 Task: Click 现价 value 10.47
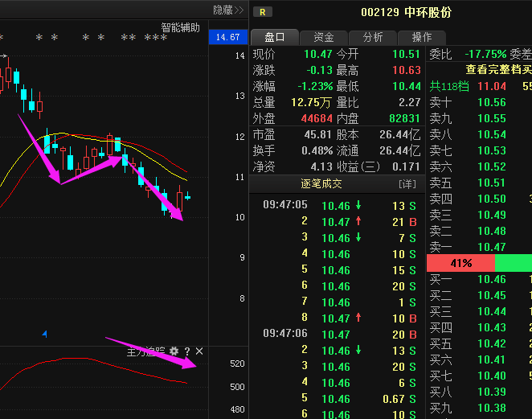318,54
